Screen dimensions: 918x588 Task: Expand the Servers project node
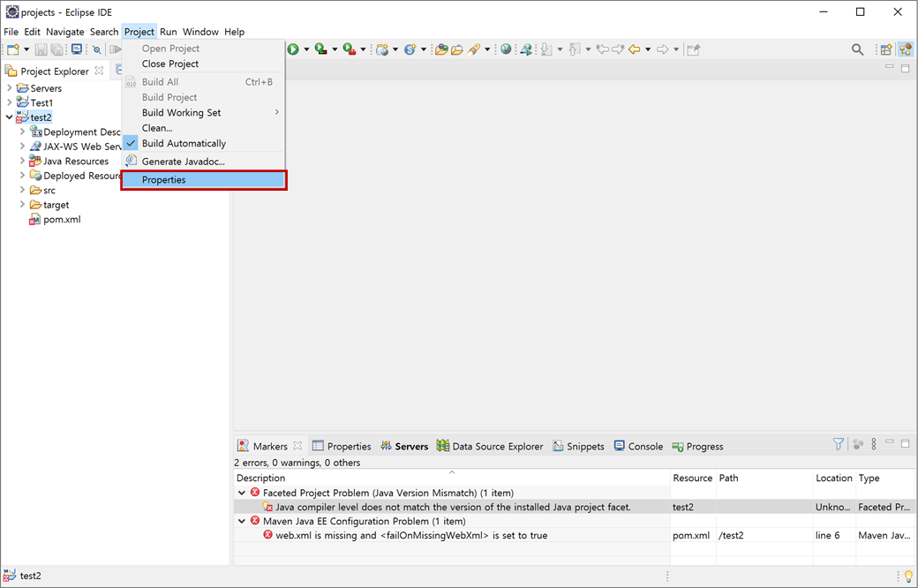9,88
